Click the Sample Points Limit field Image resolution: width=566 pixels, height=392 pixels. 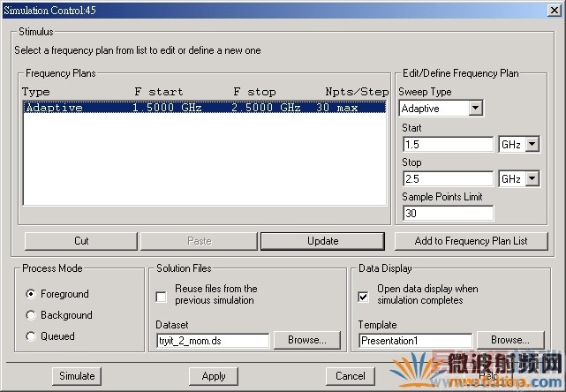coord(448,213)
